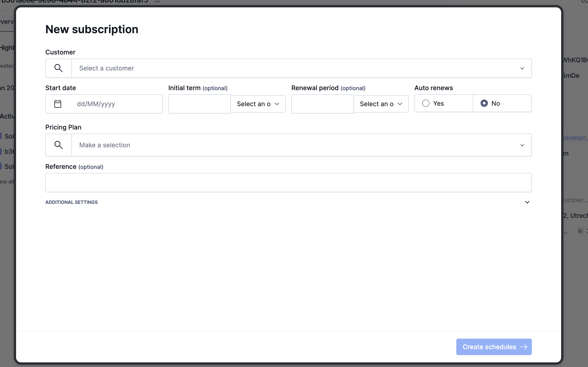The height and width of the screenshot is (367, 588).
Task: Click the Renewal period number field
Action: [x=323, y=104]
